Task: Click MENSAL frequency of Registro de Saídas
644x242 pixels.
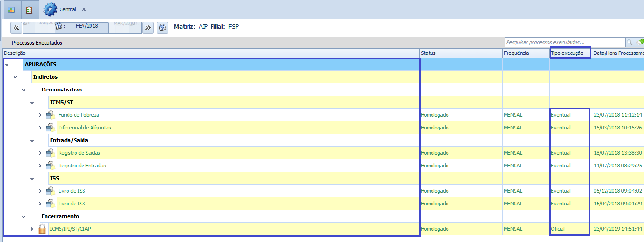Action: click(x=513, y=153)
